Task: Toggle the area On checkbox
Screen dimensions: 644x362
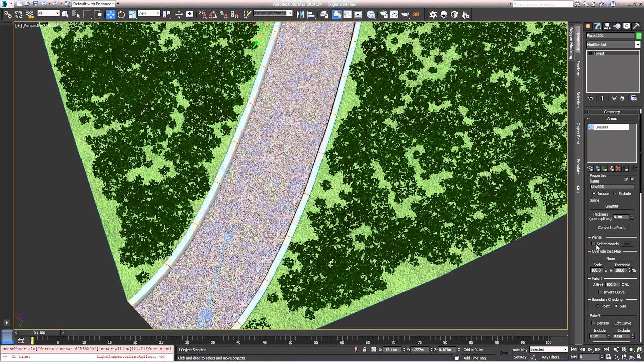Action: [632, 179]
